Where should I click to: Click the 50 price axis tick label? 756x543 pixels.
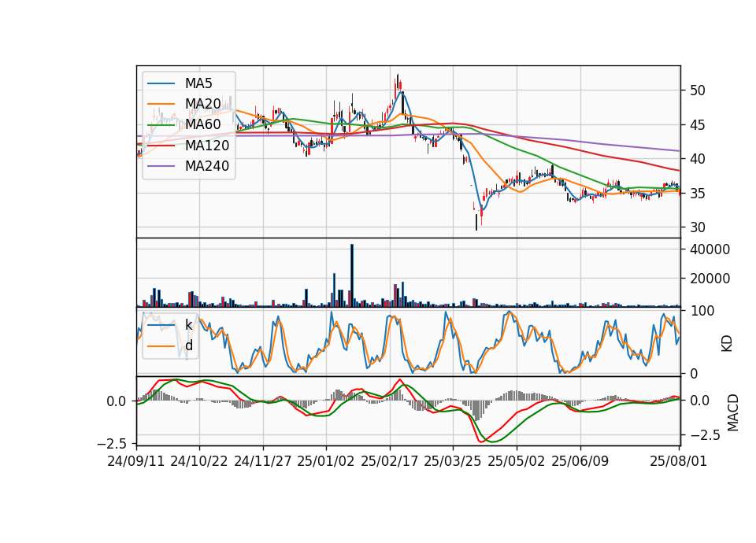pyautogui.click(x=697, y=90)
